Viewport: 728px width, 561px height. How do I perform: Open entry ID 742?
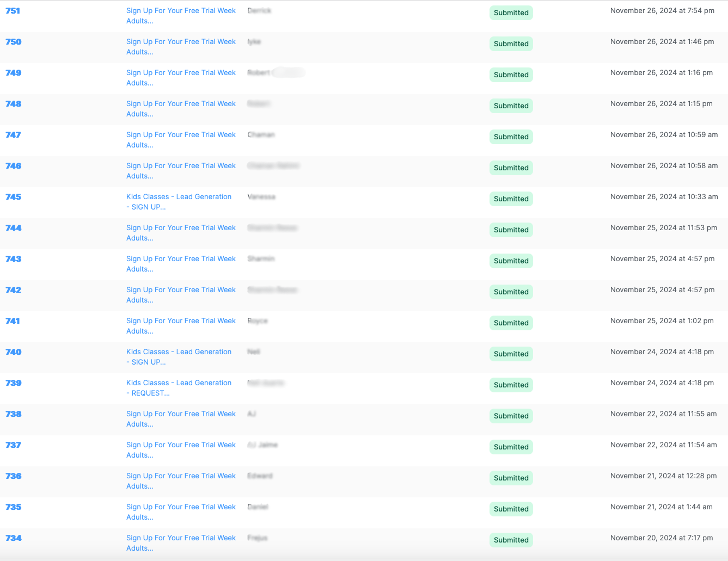(13, 290)
